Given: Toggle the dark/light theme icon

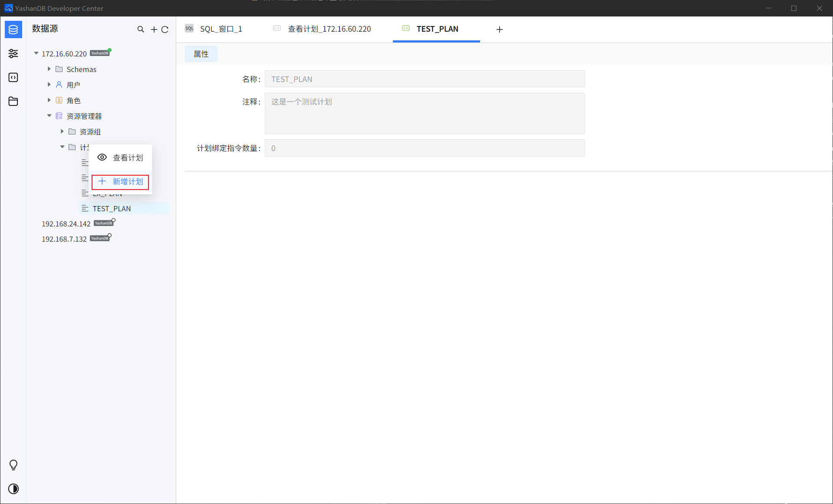Looking at the screenshot, I should tap(13, 489).
